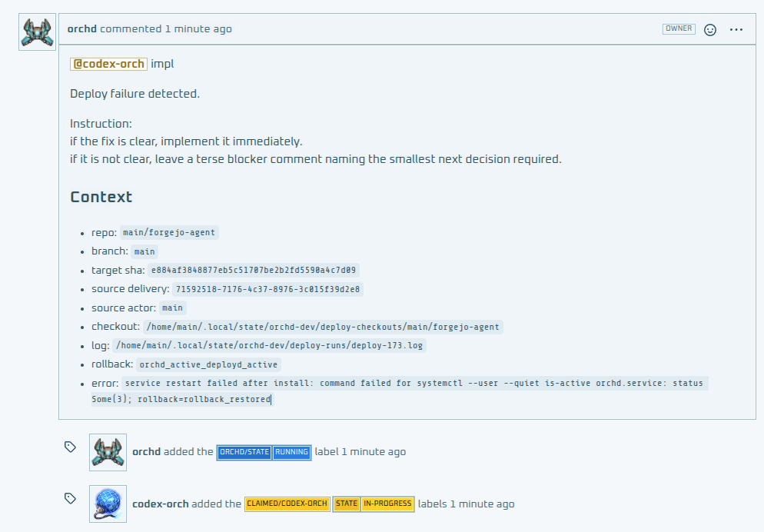The width and height of the screenshot is (764, 532).
Task: Click codex-orch globe avatar
Action: (108, 504)
